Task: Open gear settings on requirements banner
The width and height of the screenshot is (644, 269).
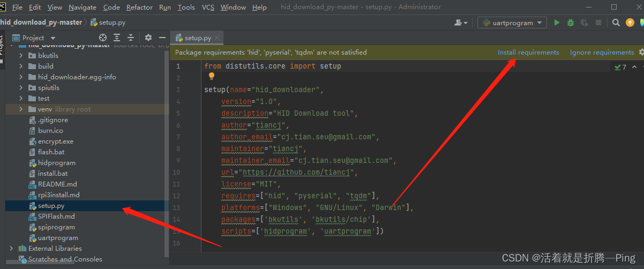Action: pyautogui.click(x=641, y=53)
